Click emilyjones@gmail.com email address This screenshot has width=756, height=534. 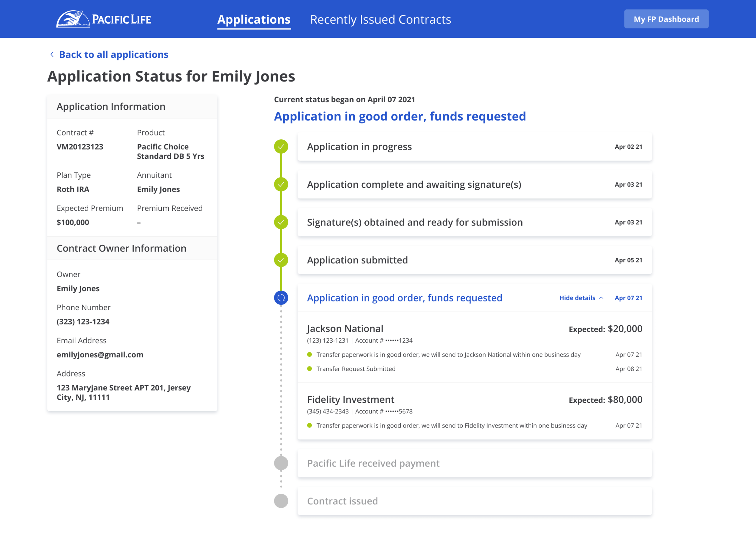point(100,355)
